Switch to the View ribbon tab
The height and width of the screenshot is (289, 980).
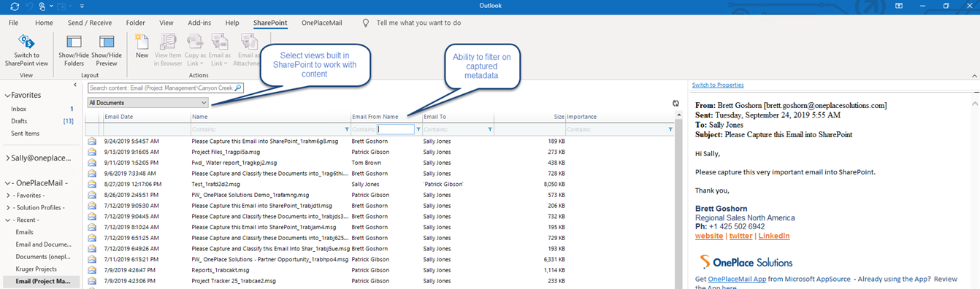coord(166,23)
